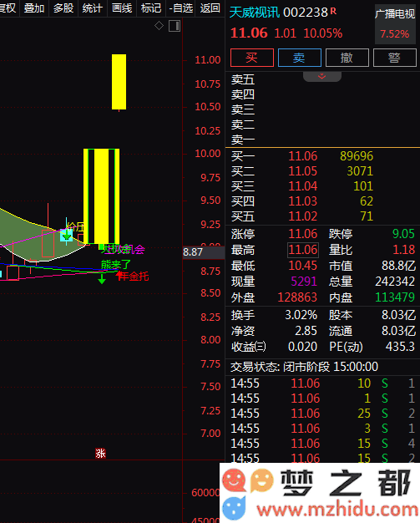Click the red 年金托 signal label
The image size is (420, 523).
coord(134,277)
